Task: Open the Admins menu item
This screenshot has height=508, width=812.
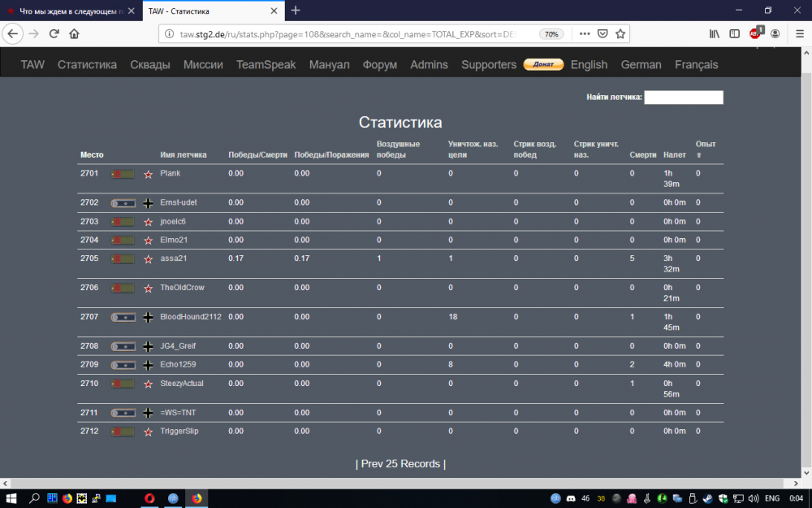Action: 430,65
